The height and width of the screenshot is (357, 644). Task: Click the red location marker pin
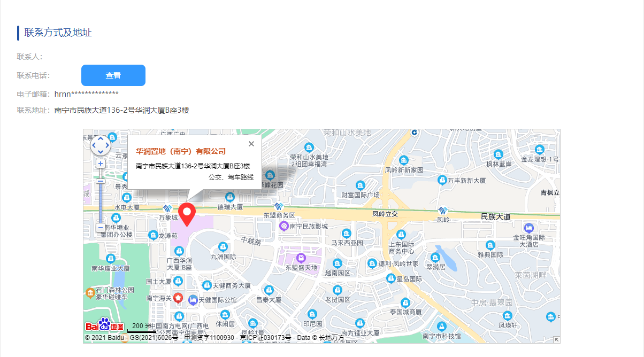point(187,214)
